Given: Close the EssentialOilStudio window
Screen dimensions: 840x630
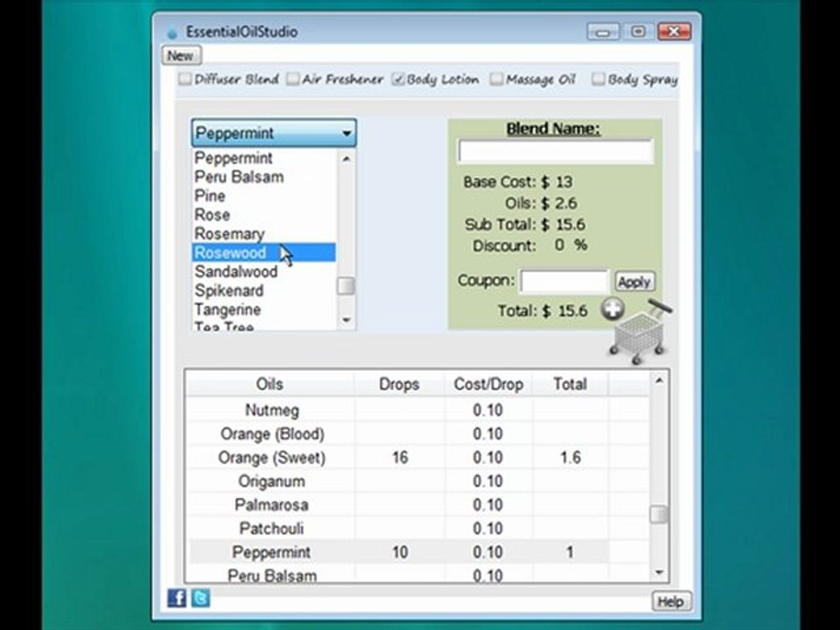Looking at the screenshot, I should 674,31.
